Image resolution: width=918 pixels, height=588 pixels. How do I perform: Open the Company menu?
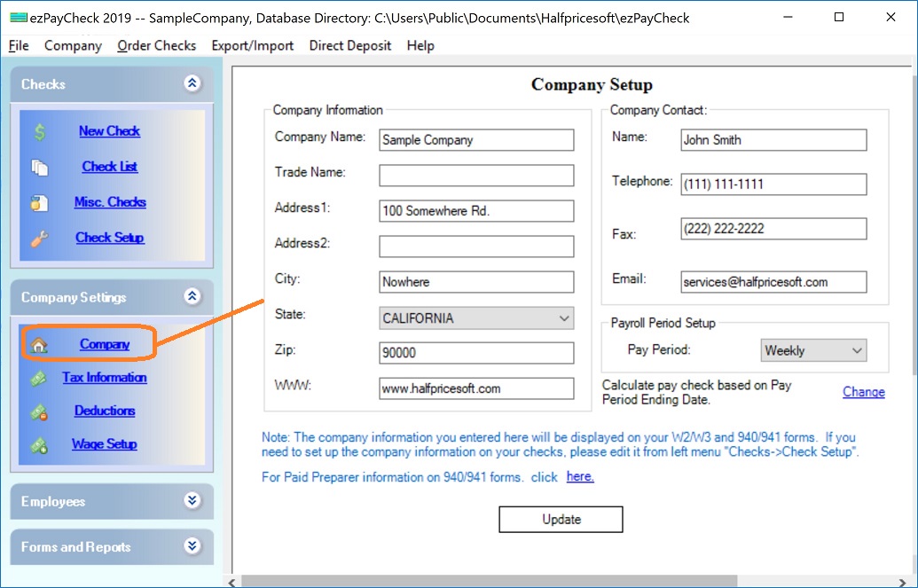coord(74,46)
